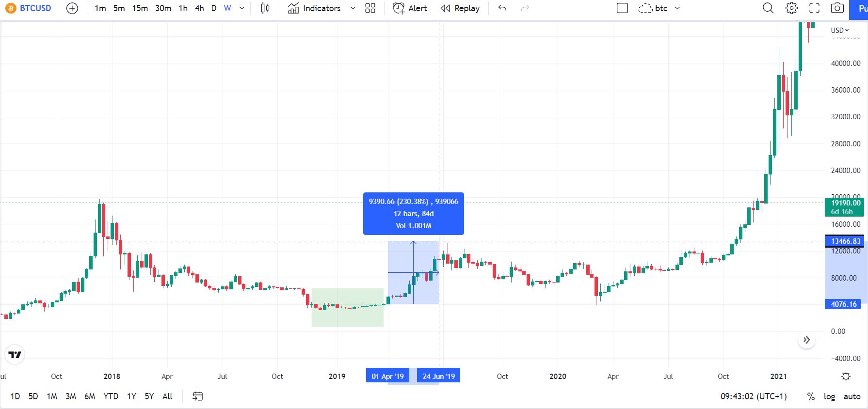
Task: Switch to the 30m timeframe
Action: tap(163, 8)
